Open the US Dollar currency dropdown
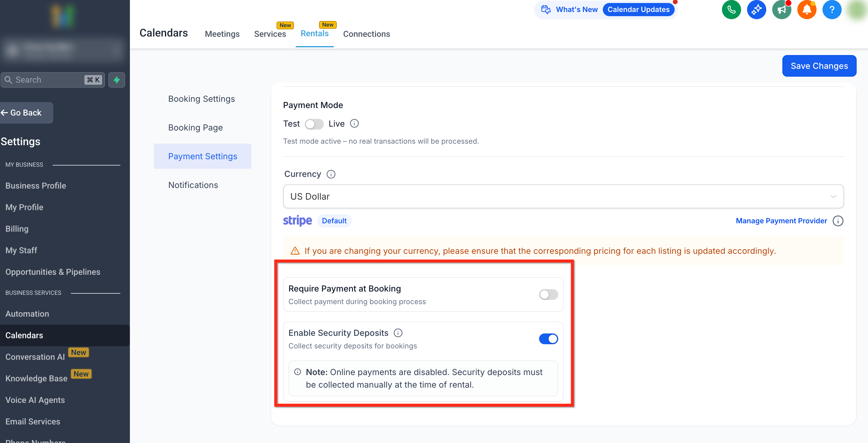The width and height of the screenshot is (868, 443). 563,196
